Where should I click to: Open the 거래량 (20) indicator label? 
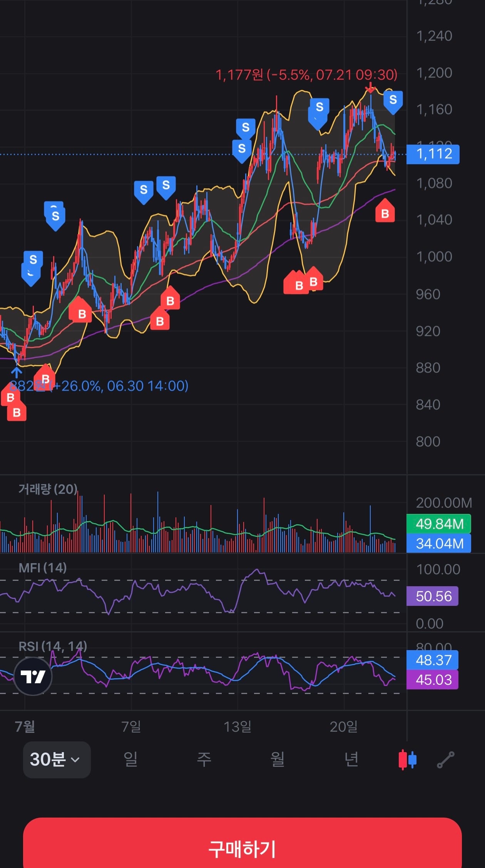pos(48,489)
